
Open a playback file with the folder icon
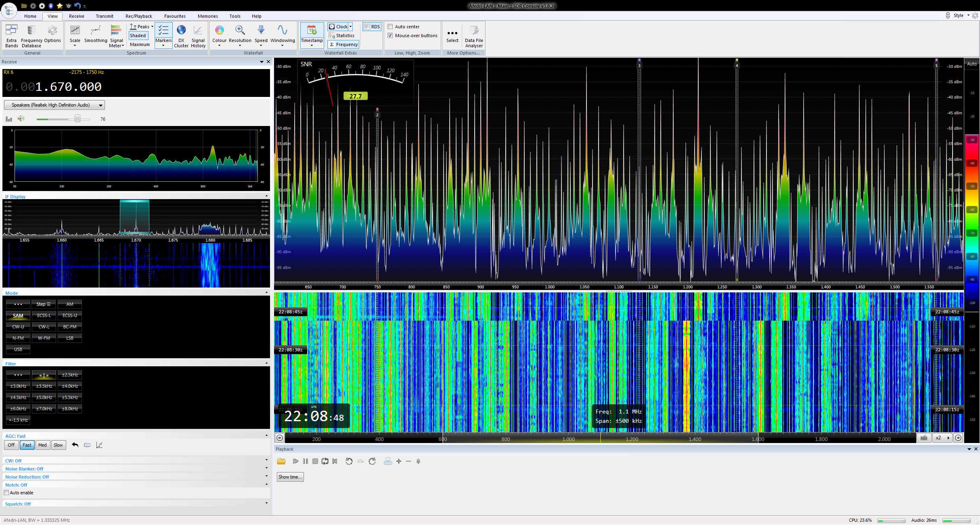pos(281,462)
